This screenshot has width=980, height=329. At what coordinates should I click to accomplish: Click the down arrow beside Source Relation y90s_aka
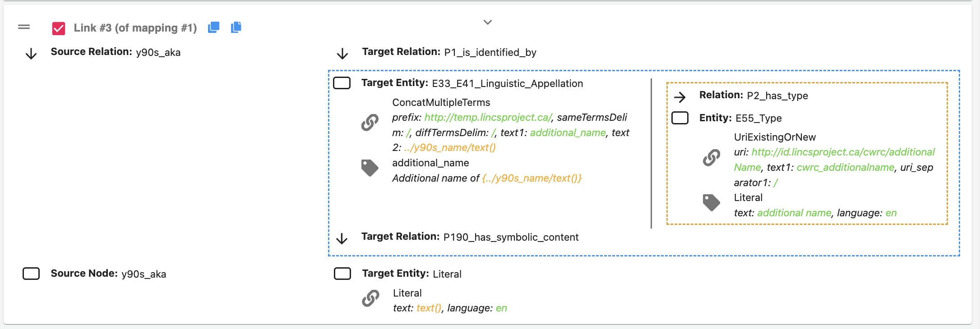31,54
